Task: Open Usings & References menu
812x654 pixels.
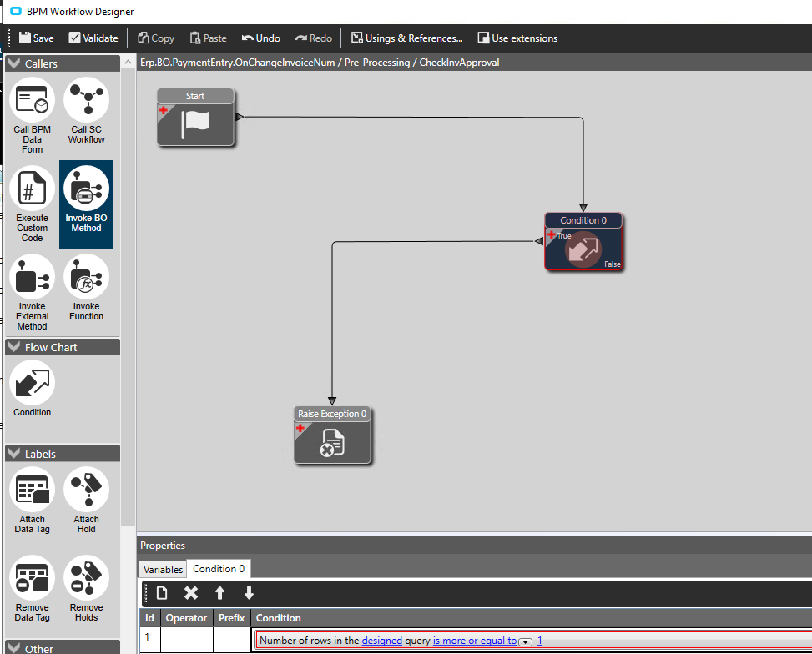Action: 407,38
